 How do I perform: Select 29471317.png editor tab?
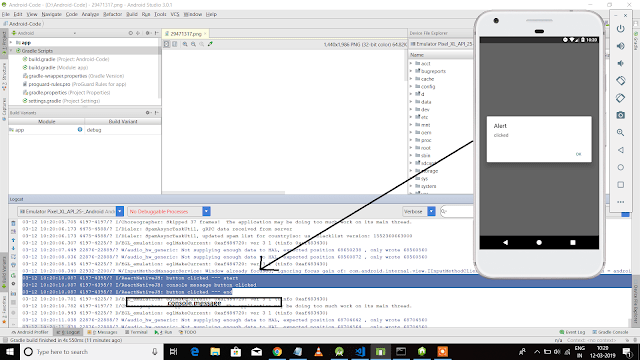point(186,33)
